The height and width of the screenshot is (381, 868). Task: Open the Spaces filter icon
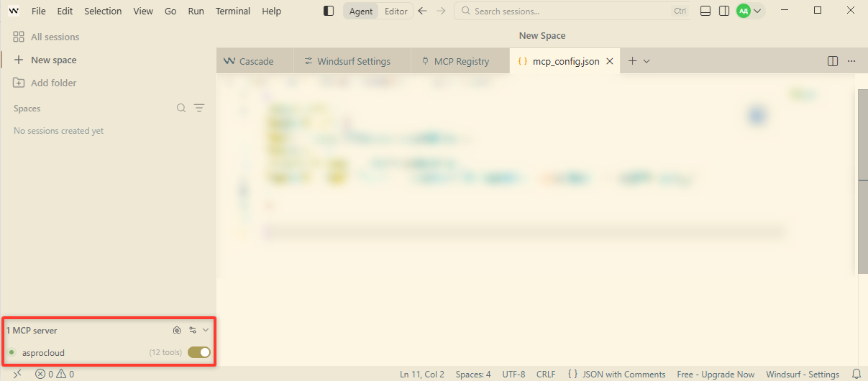point(199,108)
